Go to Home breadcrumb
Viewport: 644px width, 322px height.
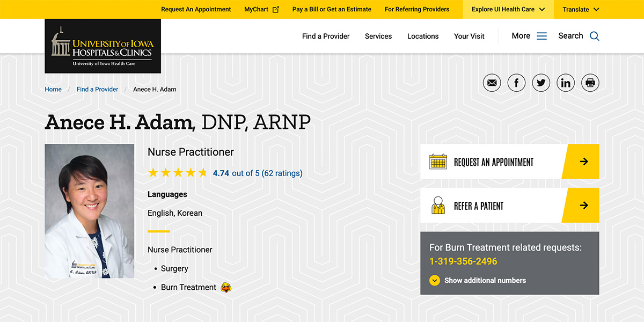click(53, 89)
